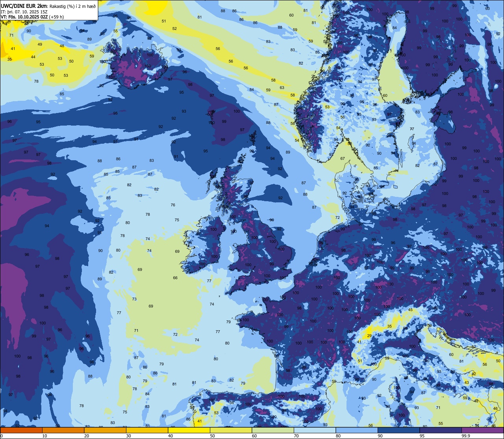The width and height of the screenshot is (504, 439).
Task: Click the legend tick label "99.9"
Action: pos(465,436)
